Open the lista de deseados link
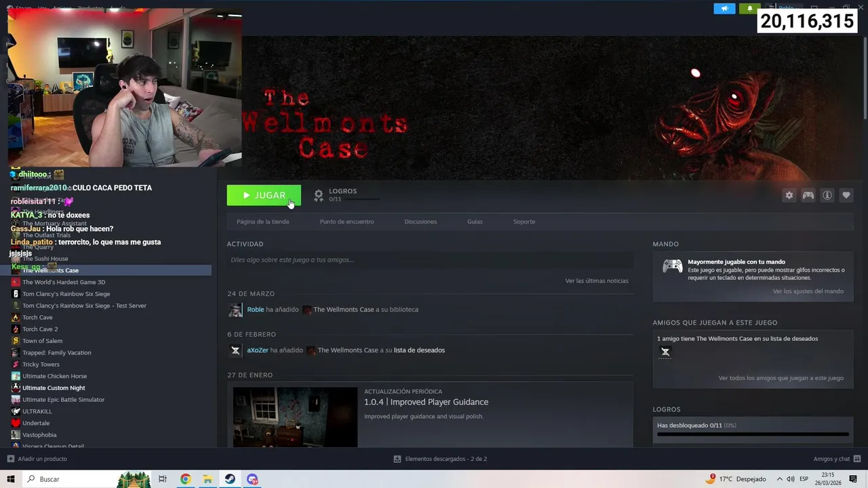The width and height of the screenshot is (868, 488). [419, 350]
